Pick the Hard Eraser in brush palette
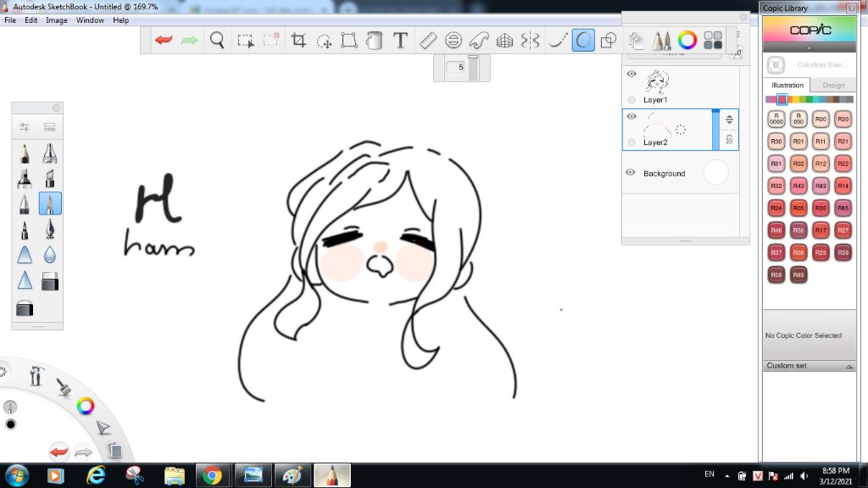The height and width of the screenshot is (488, 868). point(50,281)
